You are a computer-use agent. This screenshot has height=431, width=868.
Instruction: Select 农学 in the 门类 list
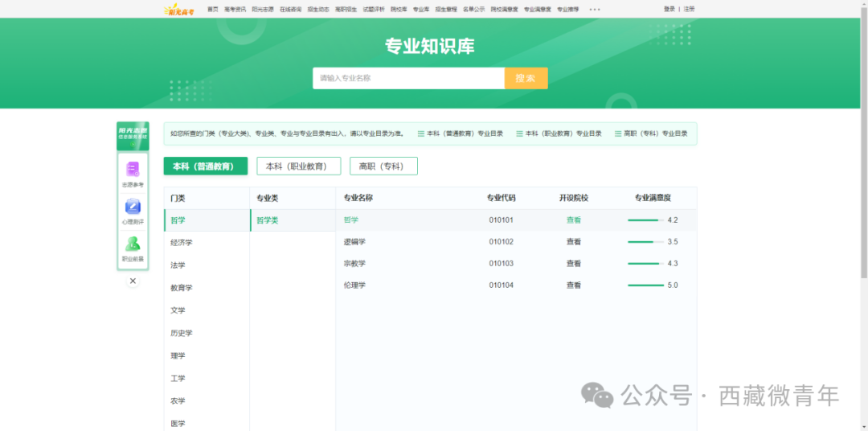point(207,400)
